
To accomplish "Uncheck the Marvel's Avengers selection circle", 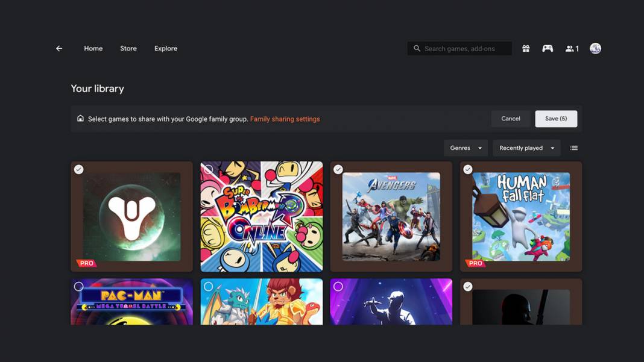I will (x=338, y=169).
